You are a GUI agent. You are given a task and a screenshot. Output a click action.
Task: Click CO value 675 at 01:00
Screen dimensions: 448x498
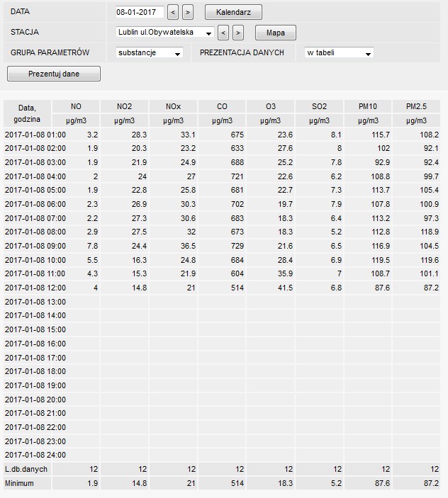[x=237, y=135]
